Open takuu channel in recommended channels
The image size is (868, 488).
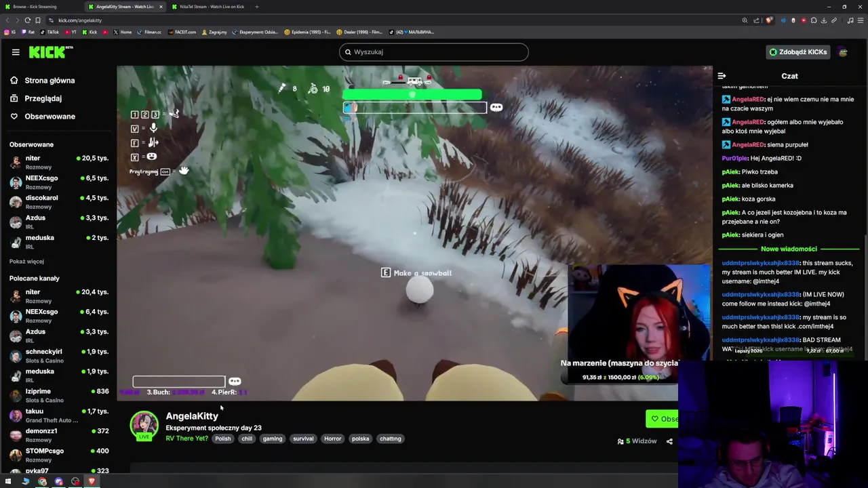point(59,415)
